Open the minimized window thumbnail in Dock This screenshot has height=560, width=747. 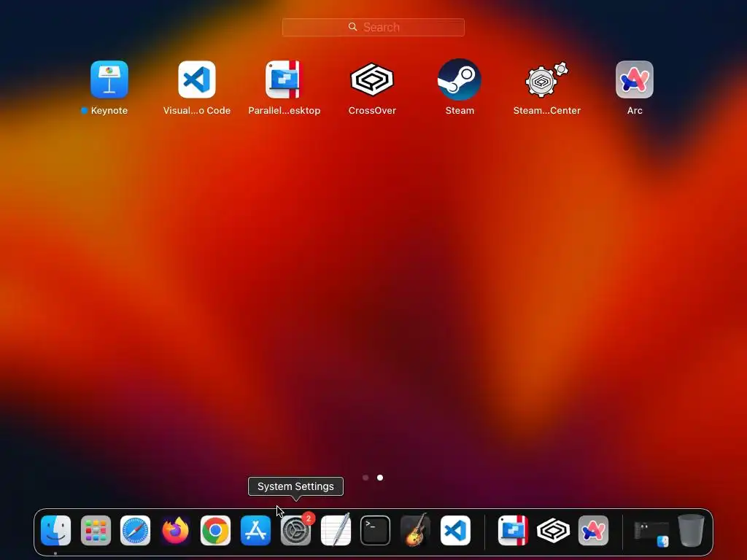point(651,532)
